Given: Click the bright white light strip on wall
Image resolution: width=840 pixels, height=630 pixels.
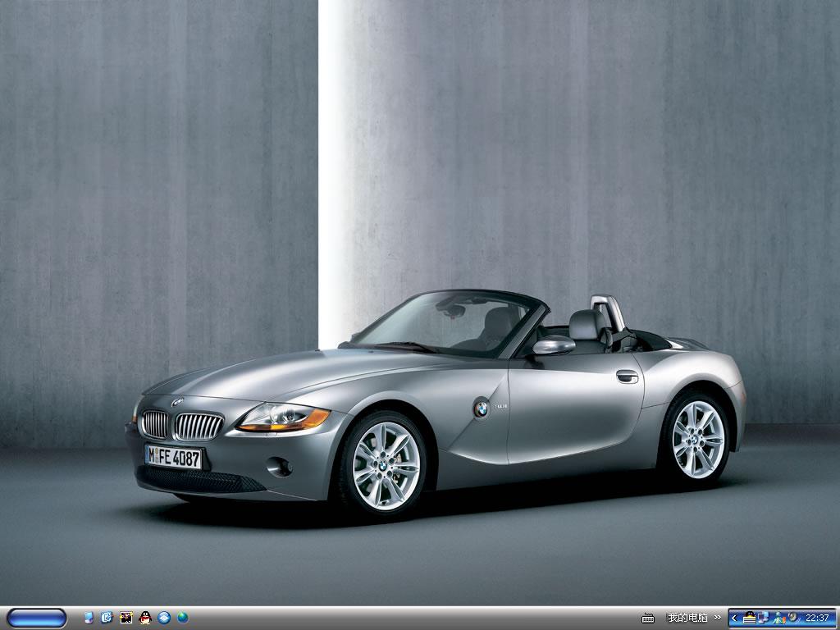Looking at the screenshot, I should click(334, 164).
